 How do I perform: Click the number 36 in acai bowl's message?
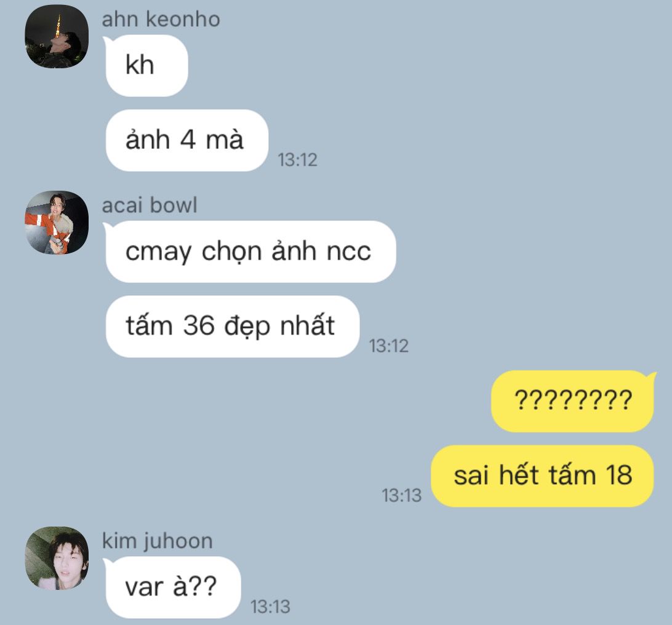(199, 325)
